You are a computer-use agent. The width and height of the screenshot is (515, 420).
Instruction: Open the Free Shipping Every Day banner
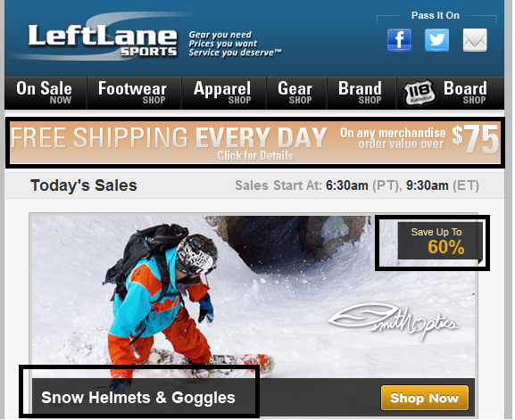tap(255, 143)
